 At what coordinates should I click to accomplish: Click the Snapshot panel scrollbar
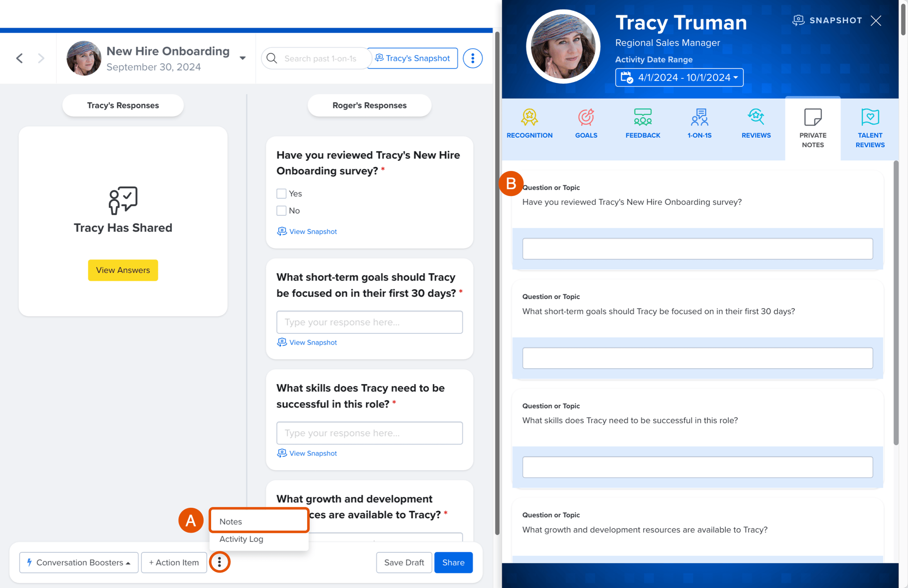pos(896,304)
